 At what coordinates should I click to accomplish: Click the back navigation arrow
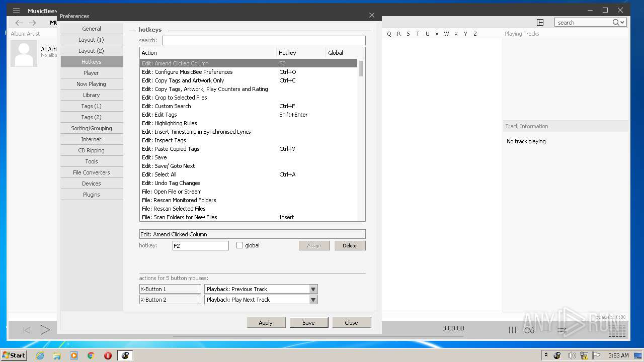(x=19, y=23)
